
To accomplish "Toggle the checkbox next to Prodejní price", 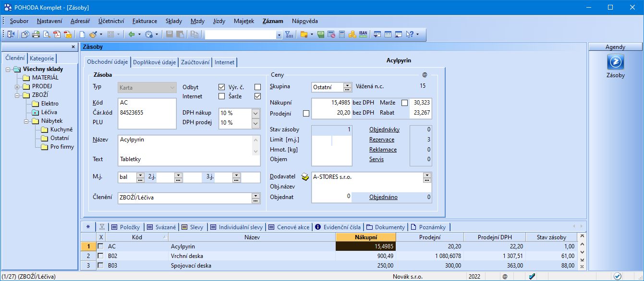I will coord(306,113).
